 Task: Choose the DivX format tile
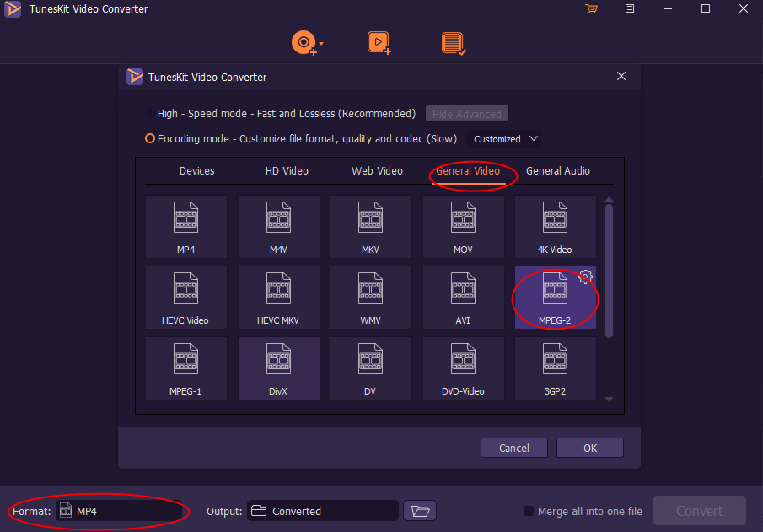click(x=278, y=368)
